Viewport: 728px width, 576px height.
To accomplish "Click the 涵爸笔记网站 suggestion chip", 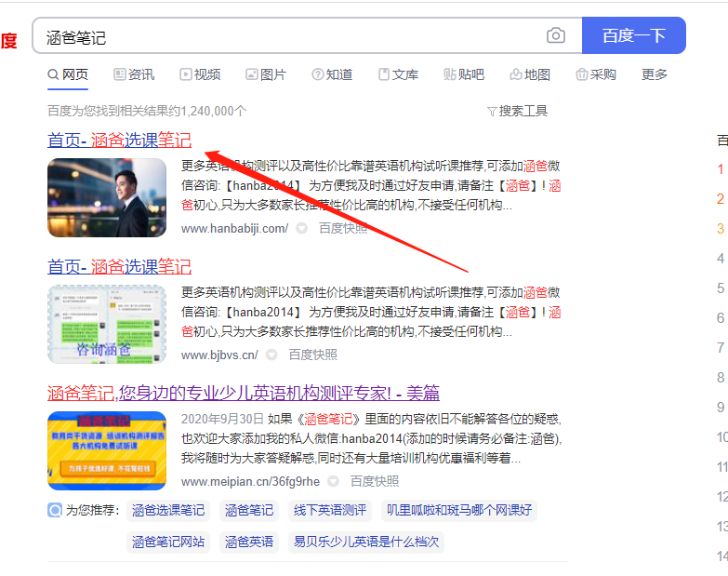I will (x=168, y=543).
